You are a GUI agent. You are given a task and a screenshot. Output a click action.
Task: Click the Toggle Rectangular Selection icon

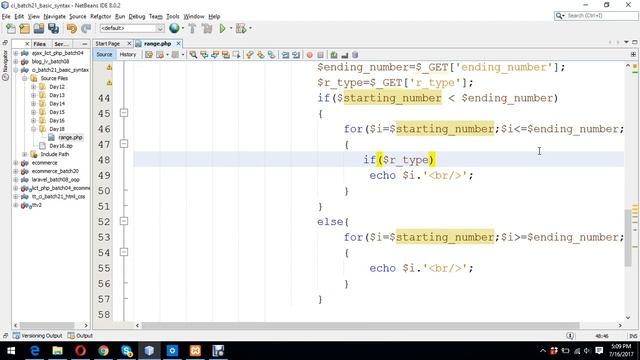coord(236,55)
